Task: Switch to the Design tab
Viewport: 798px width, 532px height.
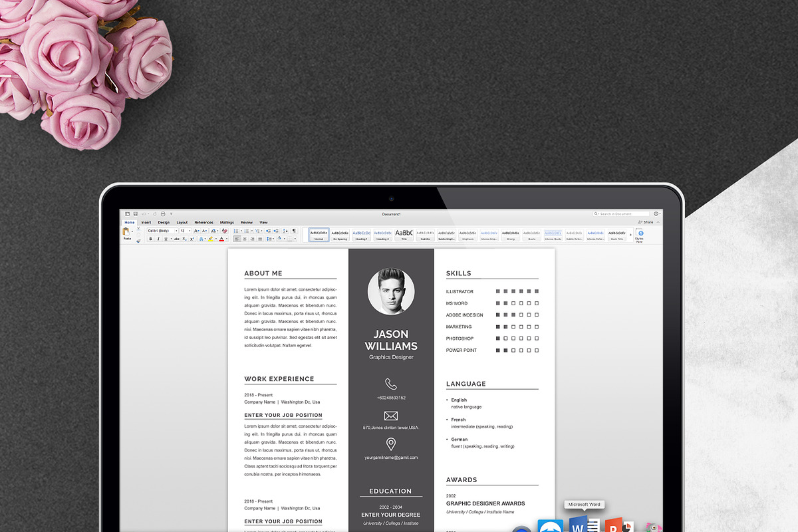Action: (164, 222)
